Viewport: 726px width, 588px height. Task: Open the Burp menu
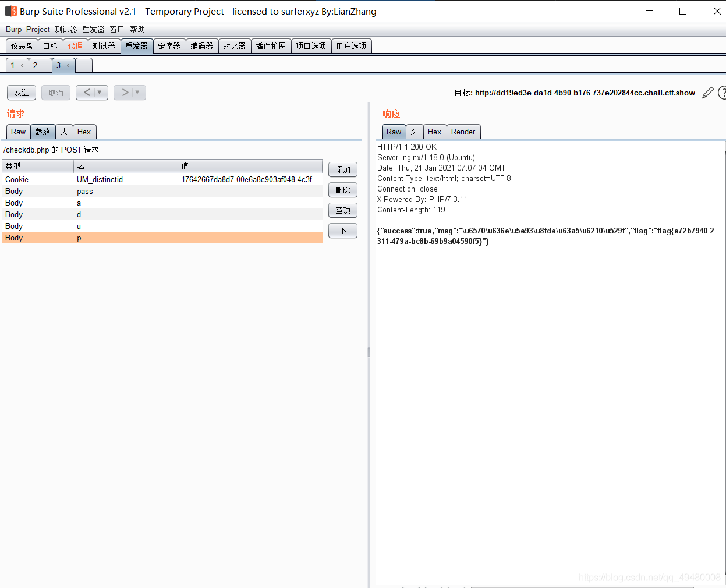tap(13, 29)
